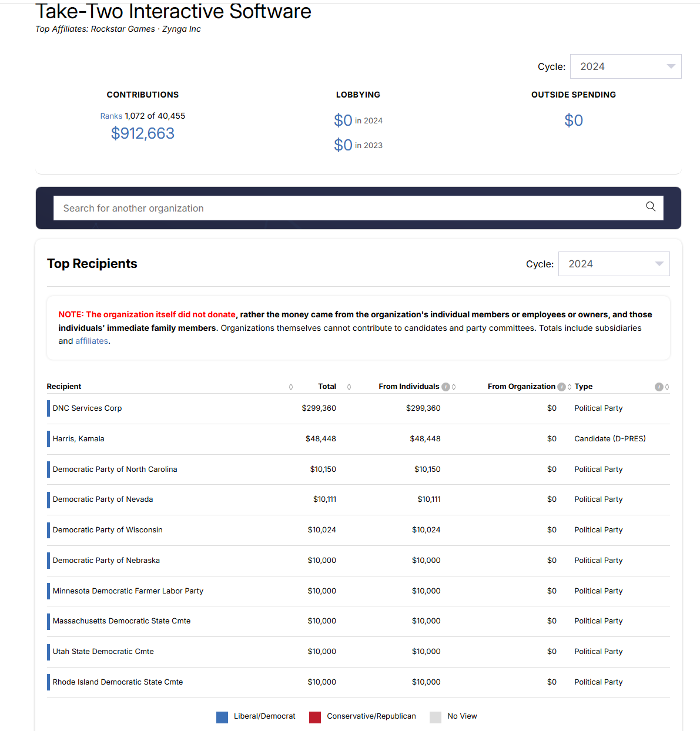The image size is (700, 731).
Task: Sort table by Recipient column arrows
Action: pyautogui.click(x=291, y=387)
